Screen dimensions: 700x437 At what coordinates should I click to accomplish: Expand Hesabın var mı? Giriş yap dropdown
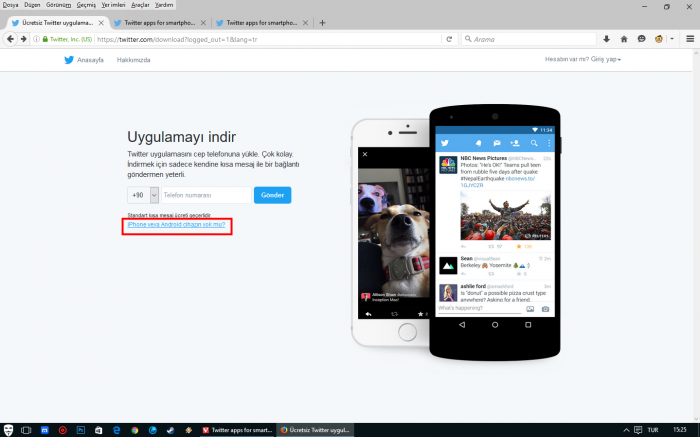[x=583, y=59]
